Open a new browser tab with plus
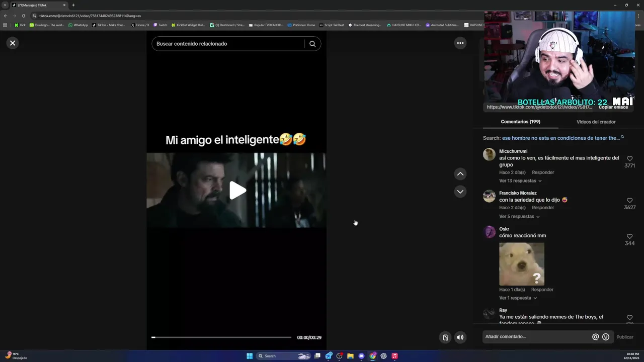Image resolution: width=644 pixels, height=362 pixels. click(x=73, y=5)
